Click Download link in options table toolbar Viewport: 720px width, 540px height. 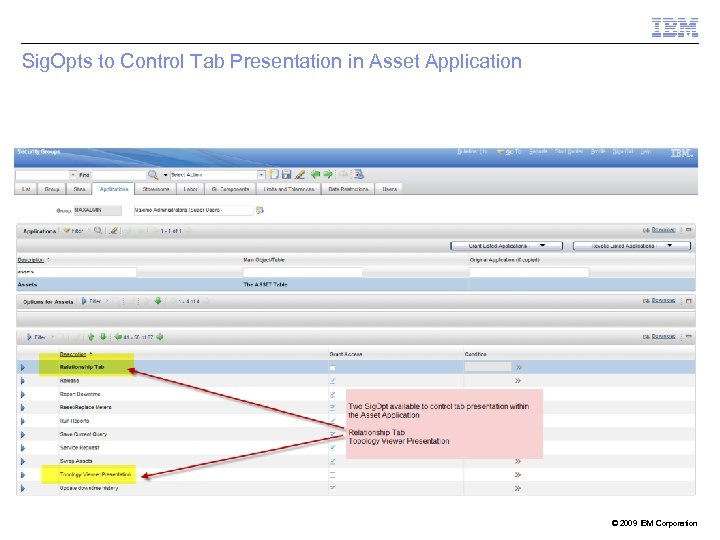[664, 337]
